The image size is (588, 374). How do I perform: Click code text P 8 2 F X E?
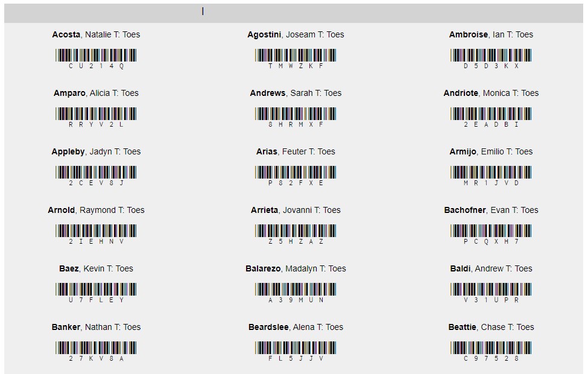pyautogui.click(x=296, y=183)
